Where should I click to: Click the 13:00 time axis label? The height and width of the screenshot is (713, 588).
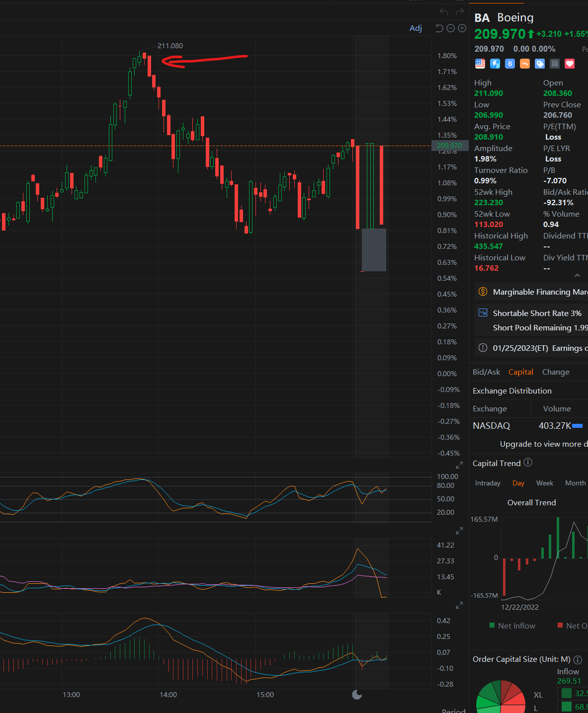coord(71,695)
